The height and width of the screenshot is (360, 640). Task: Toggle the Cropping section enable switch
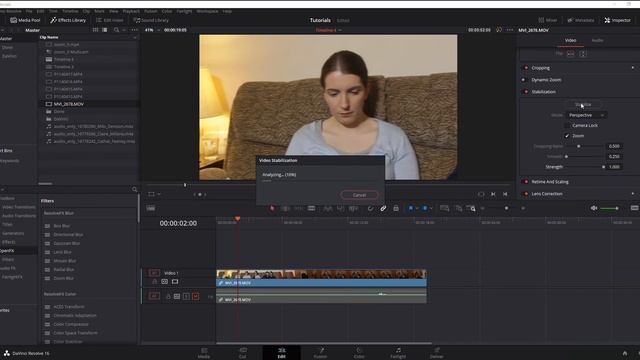coord(526,68)
